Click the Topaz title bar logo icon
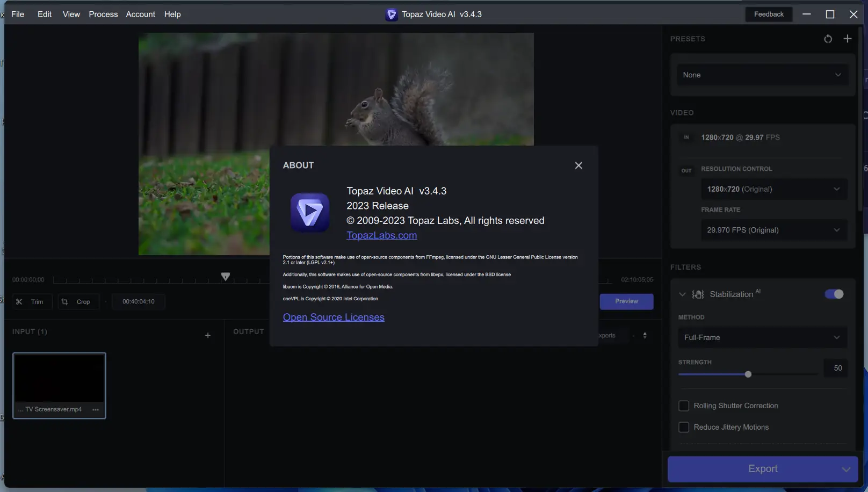 pyautogui.click(x=392, y=15)
